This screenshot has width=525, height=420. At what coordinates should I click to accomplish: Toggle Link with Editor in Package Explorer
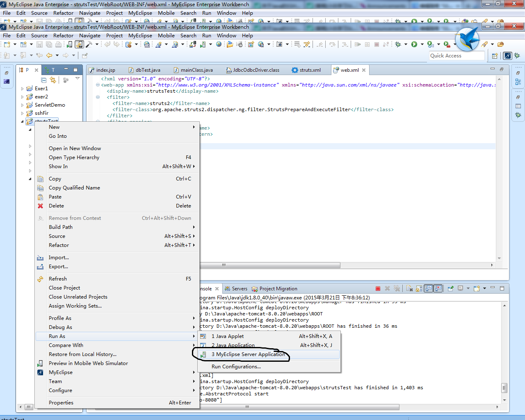52,80
